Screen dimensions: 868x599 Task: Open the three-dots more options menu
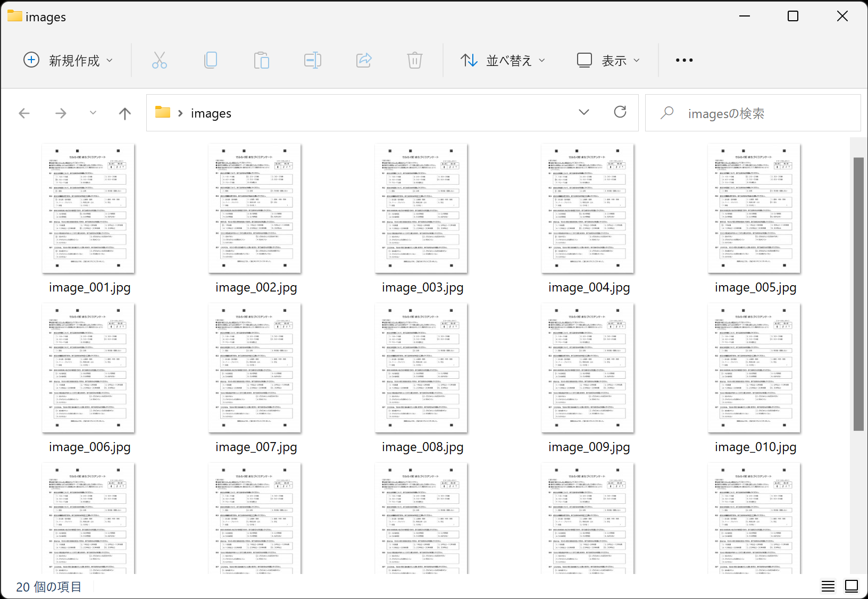pyautogui.click(x=684, y=61)
